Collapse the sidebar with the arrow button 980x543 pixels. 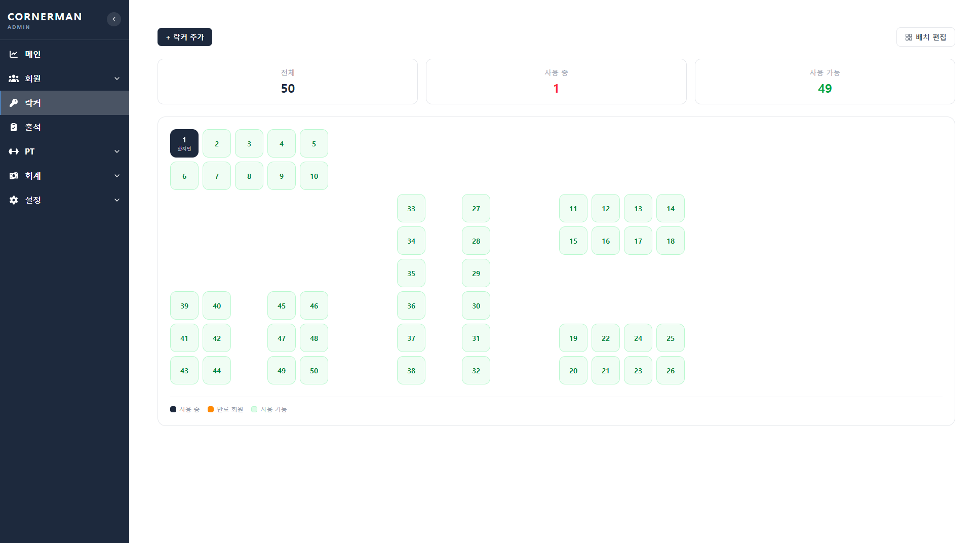(x=114, y=19)
